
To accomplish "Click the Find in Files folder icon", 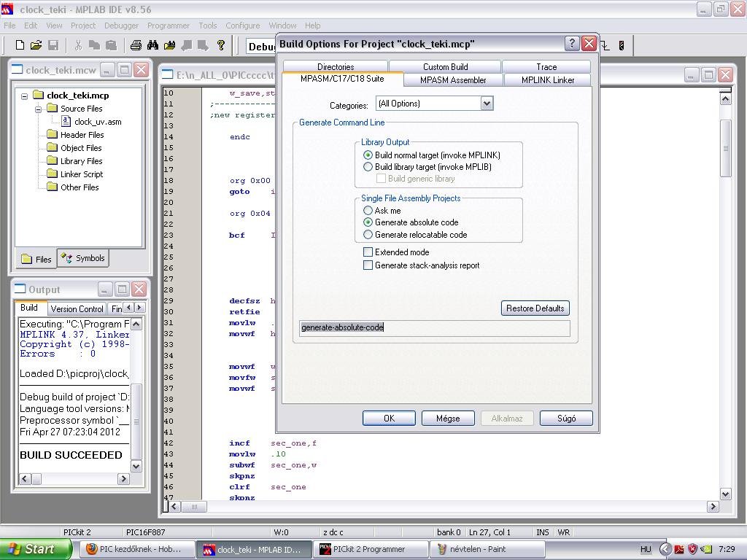I will coord(169,45).
